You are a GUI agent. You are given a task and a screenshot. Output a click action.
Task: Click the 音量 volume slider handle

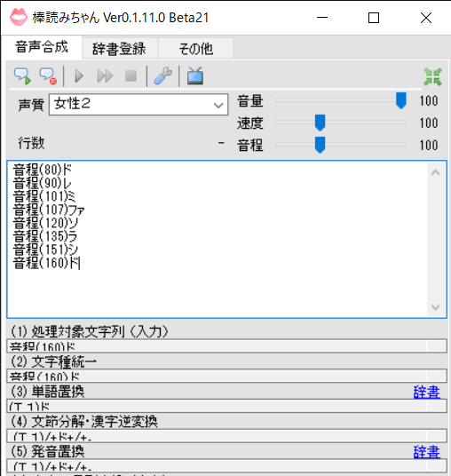[x=401, y=100]
